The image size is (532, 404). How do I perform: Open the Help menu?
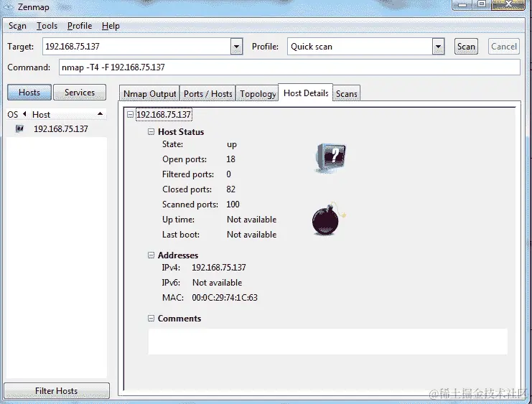(111, 26)
